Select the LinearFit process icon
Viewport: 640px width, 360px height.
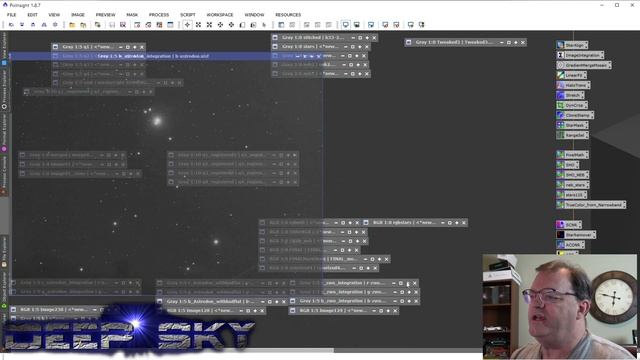[x=571, y=75]
